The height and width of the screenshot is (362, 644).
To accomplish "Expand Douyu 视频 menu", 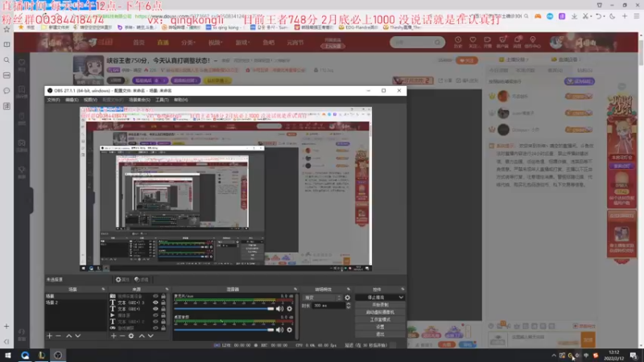I will 215,43.
